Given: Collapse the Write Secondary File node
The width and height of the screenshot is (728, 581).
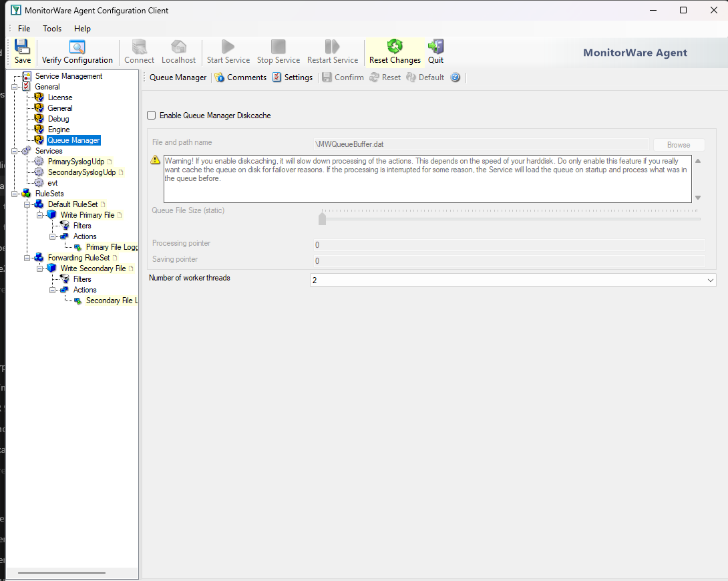Looking at the screenshot, I should click(x=39, y=268).
